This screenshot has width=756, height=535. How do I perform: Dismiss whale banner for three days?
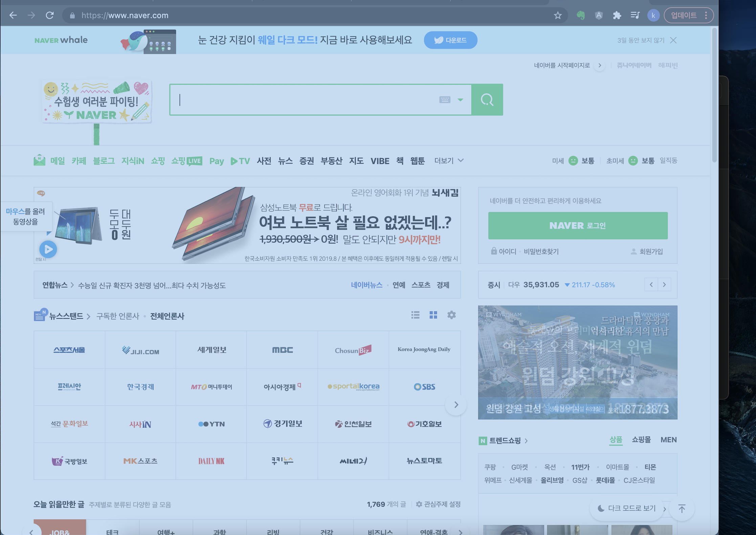click(641, 40)
